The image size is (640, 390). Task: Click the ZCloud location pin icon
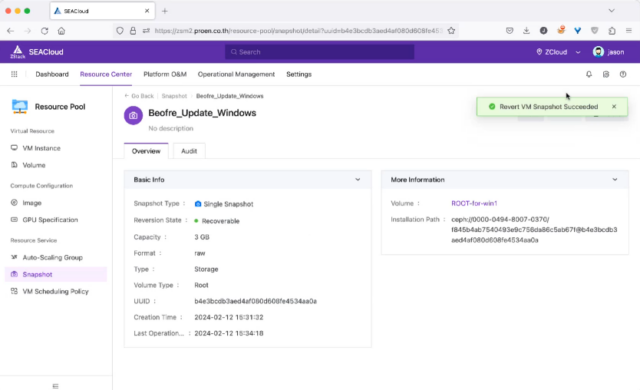[539, 52]
